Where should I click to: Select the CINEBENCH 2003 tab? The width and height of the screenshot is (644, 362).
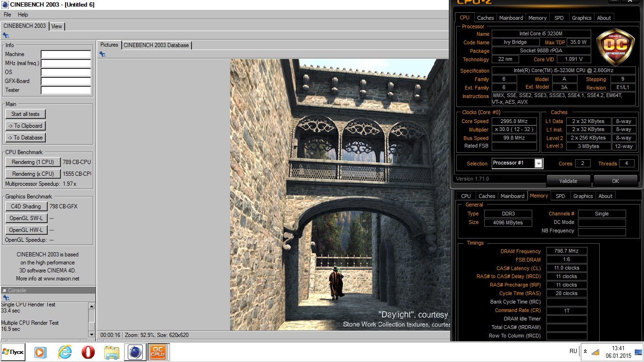[25, 26]
